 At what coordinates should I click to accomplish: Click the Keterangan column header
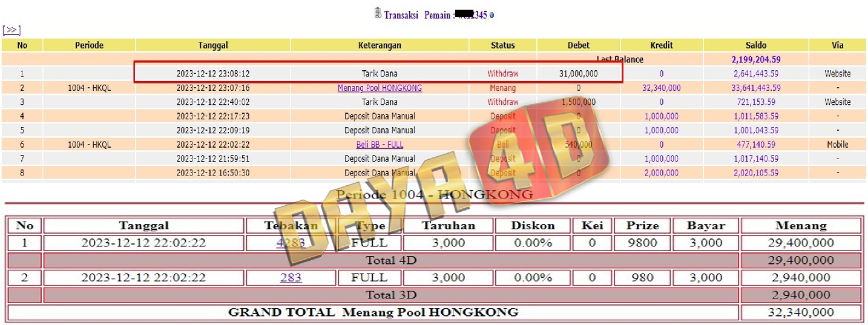click(x=380, y=45)
